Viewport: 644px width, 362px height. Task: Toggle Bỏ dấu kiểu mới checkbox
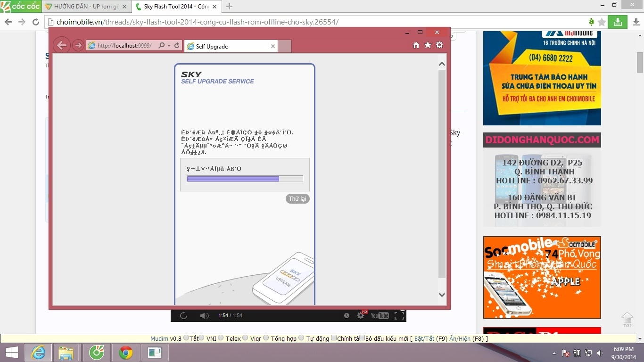[x=362, y=338]
